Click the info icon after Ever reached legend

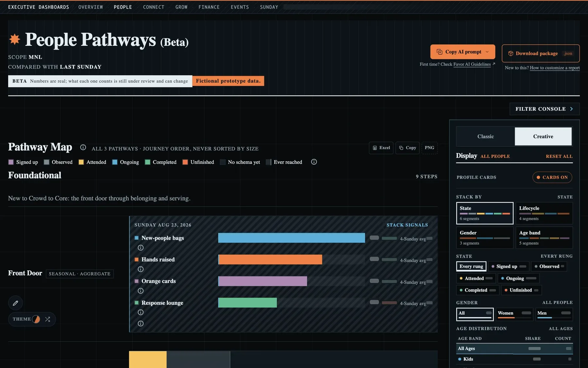[314, 162]
